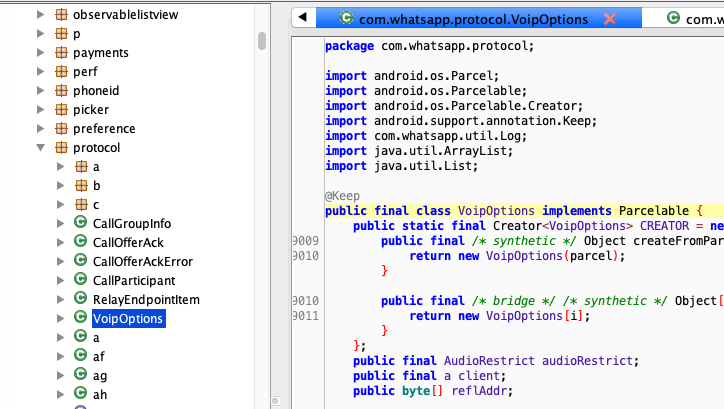This screenshot has height=409, width=724.
Task: Select the RelayEndpointItem class in tree
Action: pyautogui.click(x=146, y=300)
